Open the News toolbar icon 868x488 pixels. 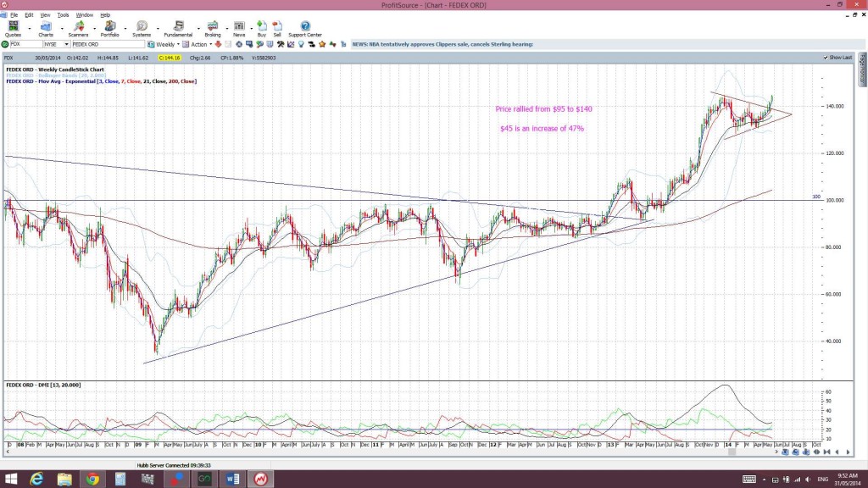(239, 26)
